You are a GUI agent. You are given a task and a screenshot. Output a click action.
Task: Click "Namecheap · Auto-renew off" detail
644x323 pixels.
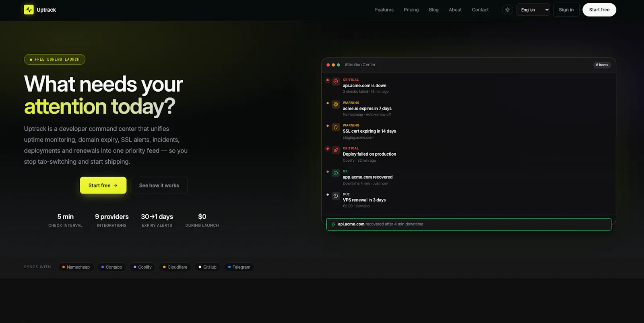coord(367,115)
